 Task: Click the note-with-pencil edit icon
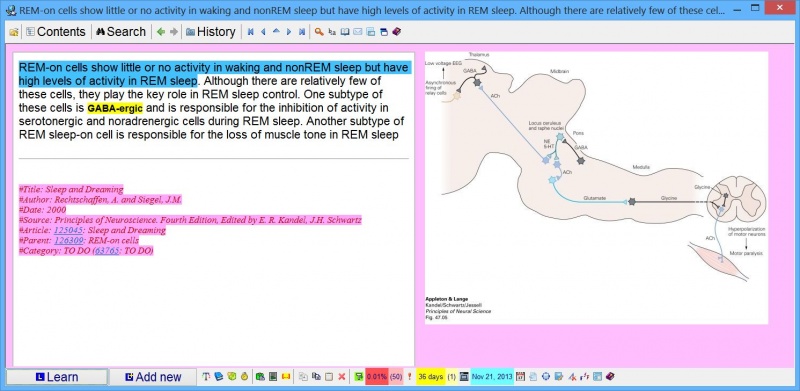click(x=559, y=377)
